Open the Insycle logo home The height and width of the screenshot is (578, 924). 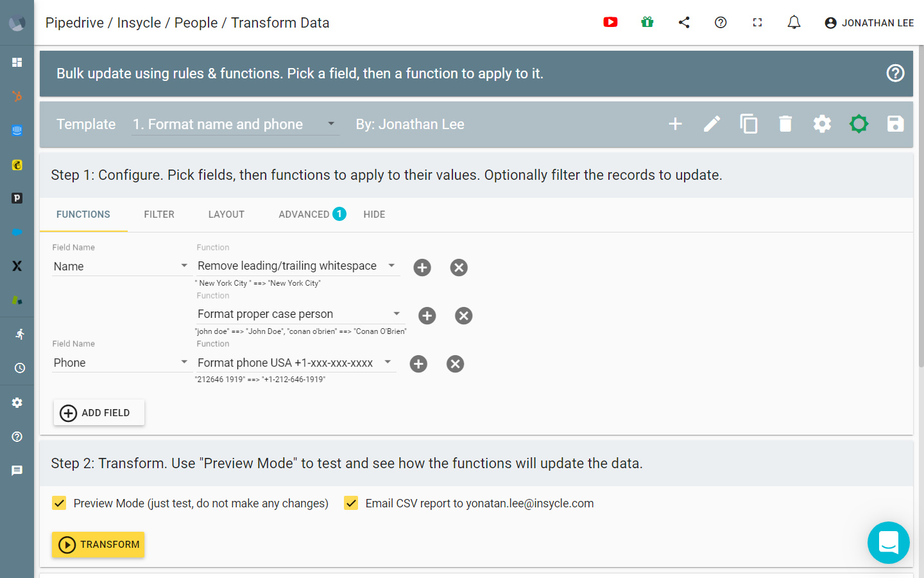[x=17, y=23]
